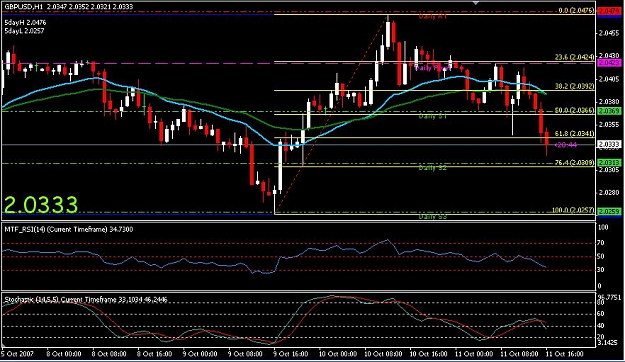Click the RSI scale value 50
This screenshot has height=362, width=625.
click(x=601, y=256)
